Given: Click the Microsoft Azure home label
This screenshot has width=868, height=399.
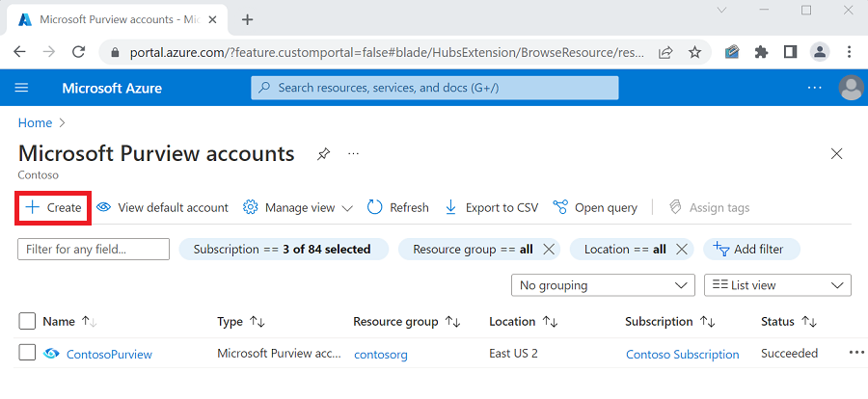Looking at the screenshot, I should [x=112, y=88].
